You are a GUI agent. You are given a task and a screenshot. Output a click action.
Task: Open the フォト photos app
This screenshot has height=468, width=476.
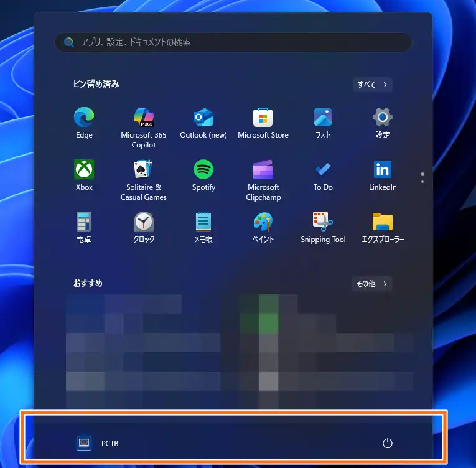(x=323, y=123)
